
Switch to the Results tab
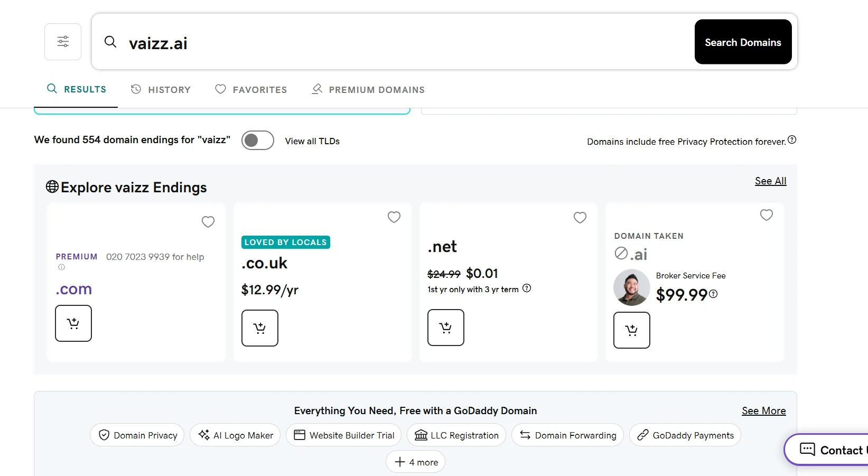coord(76,89)
